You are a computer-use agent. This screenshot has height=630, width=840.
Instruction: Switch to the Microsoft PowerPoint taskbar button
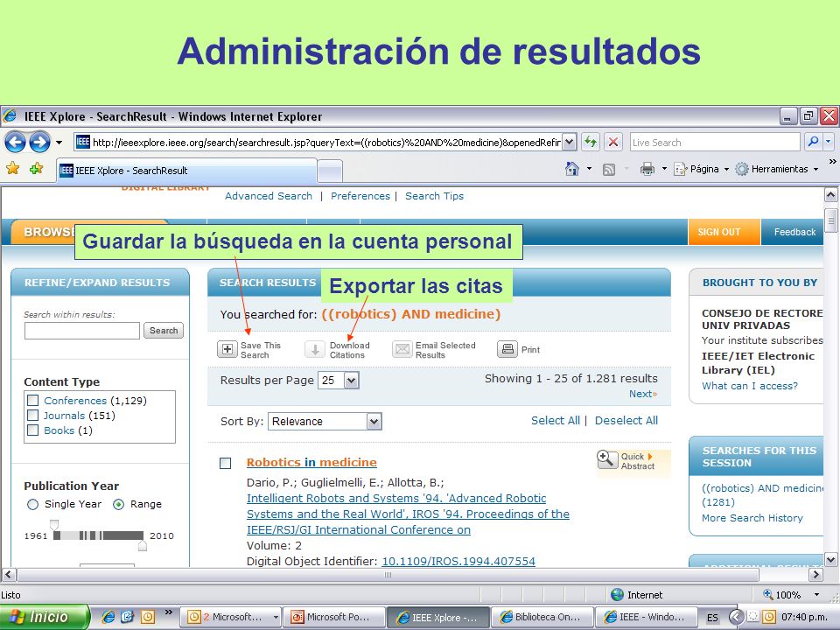[x=334, y=617]
